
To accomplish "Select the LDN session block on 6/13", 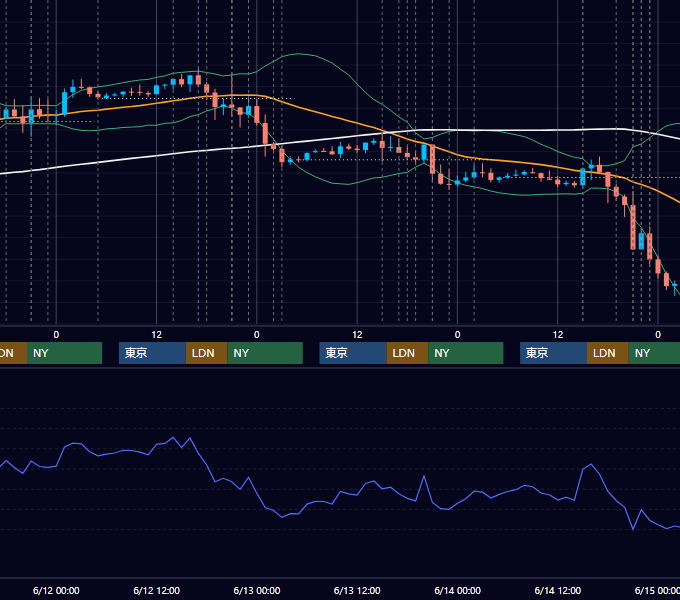I will (x=407, y=353).
